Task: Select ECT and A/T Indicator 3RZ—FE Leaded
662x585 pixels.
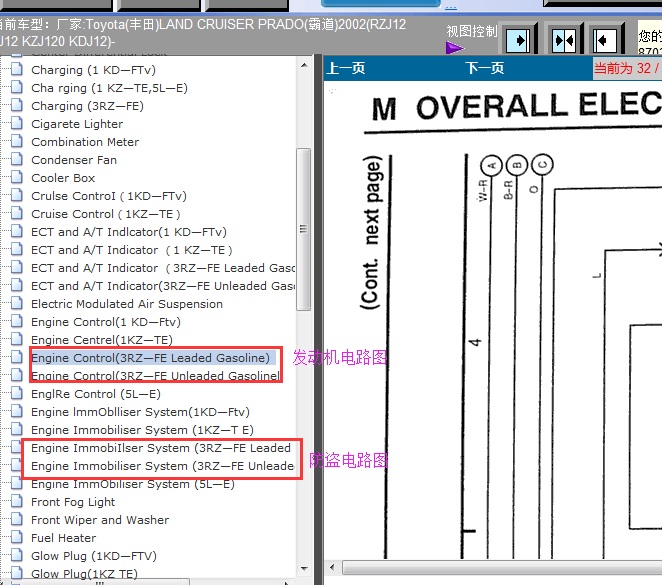Action: 163,268
